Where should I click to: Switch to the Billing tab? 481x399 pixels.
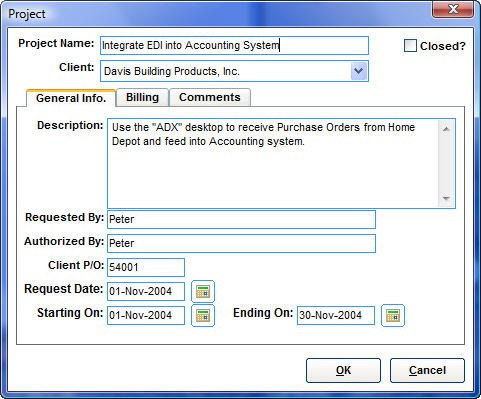(x=142, y=97)
